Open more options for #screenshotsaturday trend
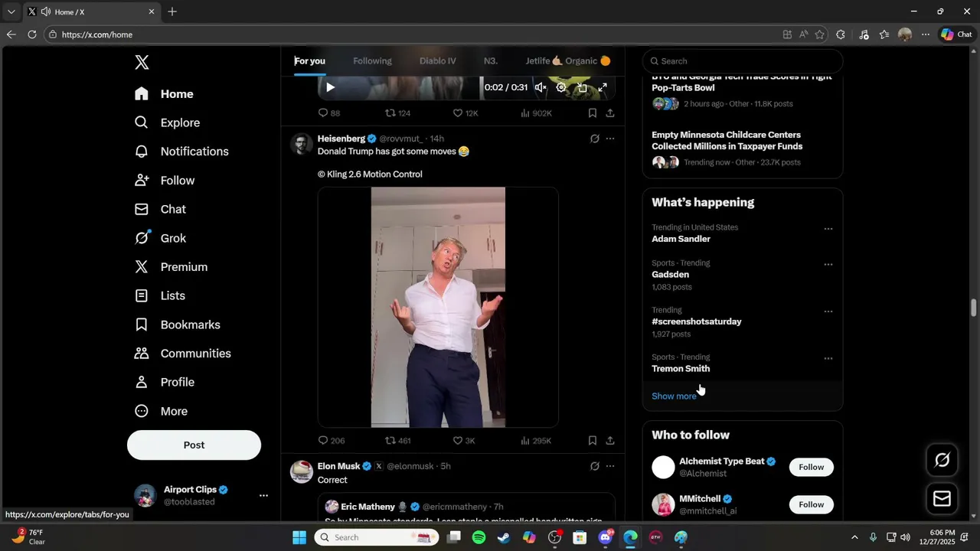The width and height of the screenshot is (980, 551). point(828,312)
